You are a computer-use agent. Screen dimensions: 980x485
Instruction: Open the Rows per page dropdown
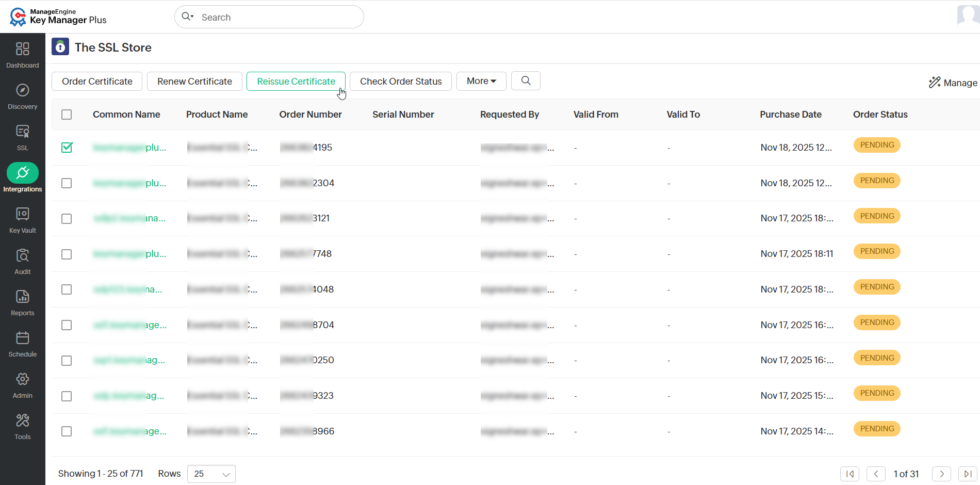tap(211, 474)
